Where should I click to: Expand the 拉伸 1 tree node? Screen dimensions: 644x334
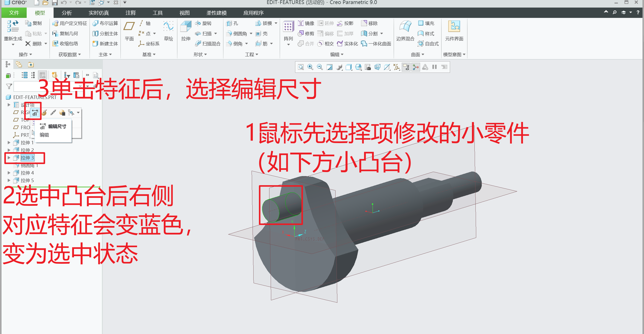pos(9,143)
